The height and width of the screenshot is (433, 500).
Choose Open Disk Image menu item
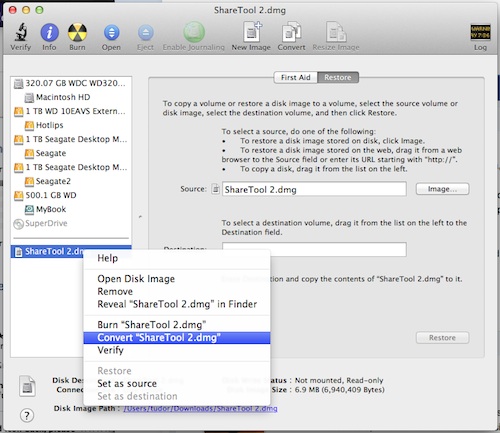tap(177, 279)
